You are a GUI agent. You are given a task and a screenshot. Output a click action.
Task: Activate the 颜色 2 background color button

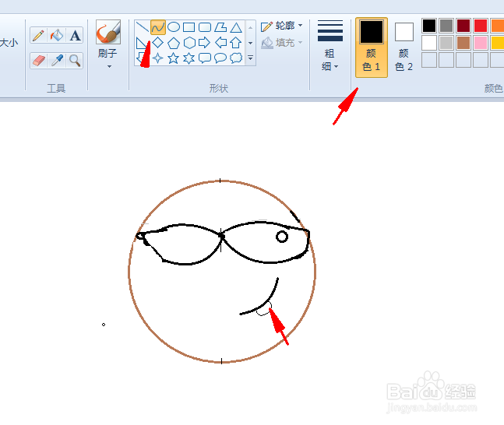[404, 47]
